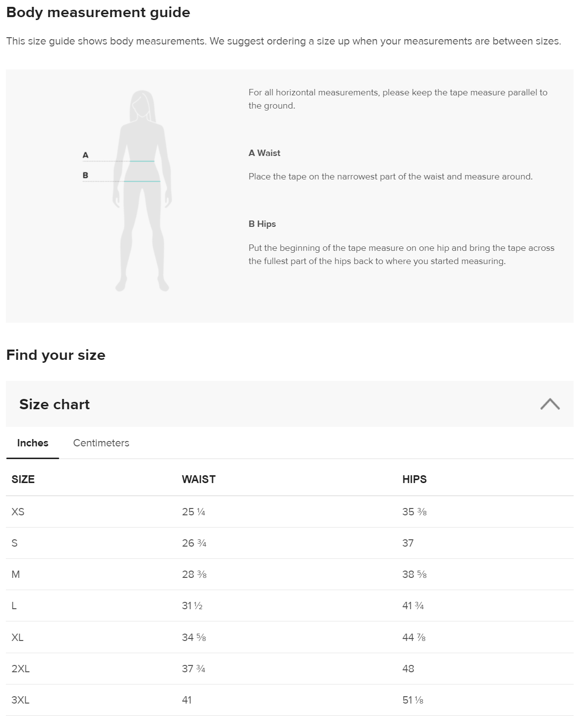Click the SIZE column header

23,479
